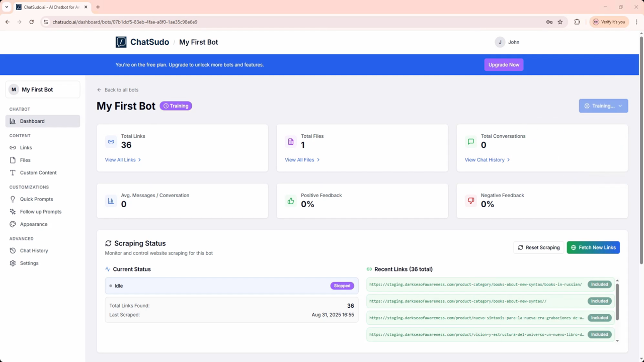Open the Training status dropdown button

(x=603, y=106)
